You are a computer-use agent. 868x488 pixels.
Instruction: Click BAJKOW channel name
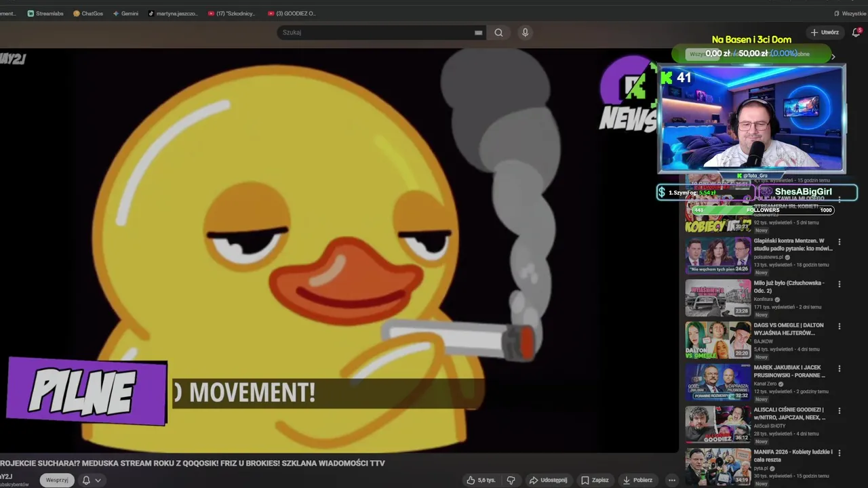764,342
